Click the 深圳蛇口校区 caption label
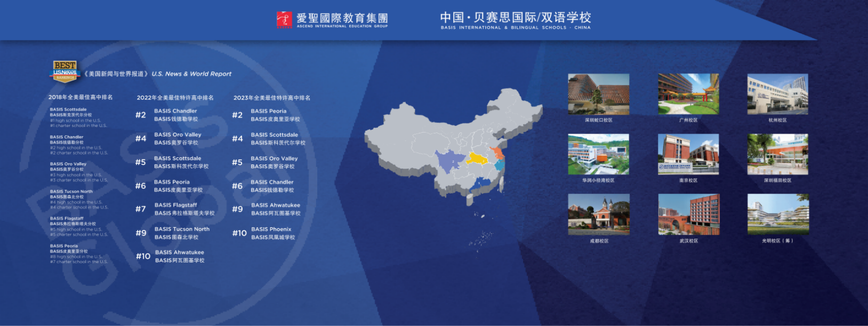 599,120
